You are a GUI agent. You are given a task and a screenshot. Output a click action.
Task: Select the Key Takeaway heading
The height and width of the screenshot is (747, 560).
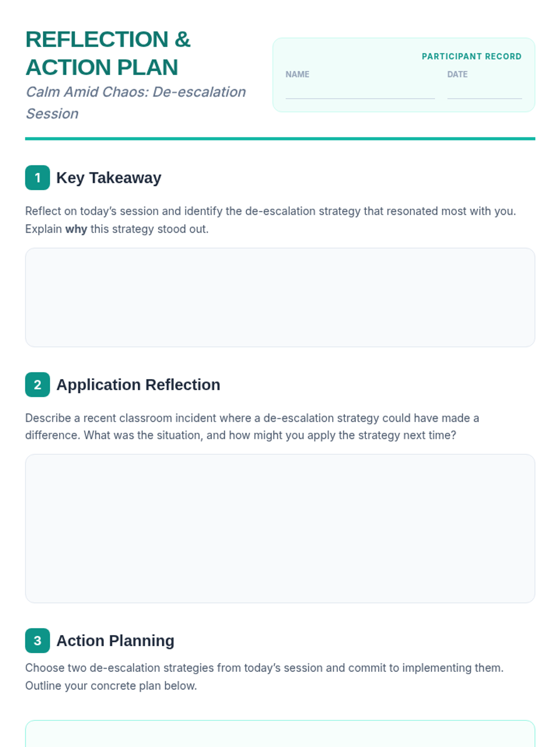point(109,178)
